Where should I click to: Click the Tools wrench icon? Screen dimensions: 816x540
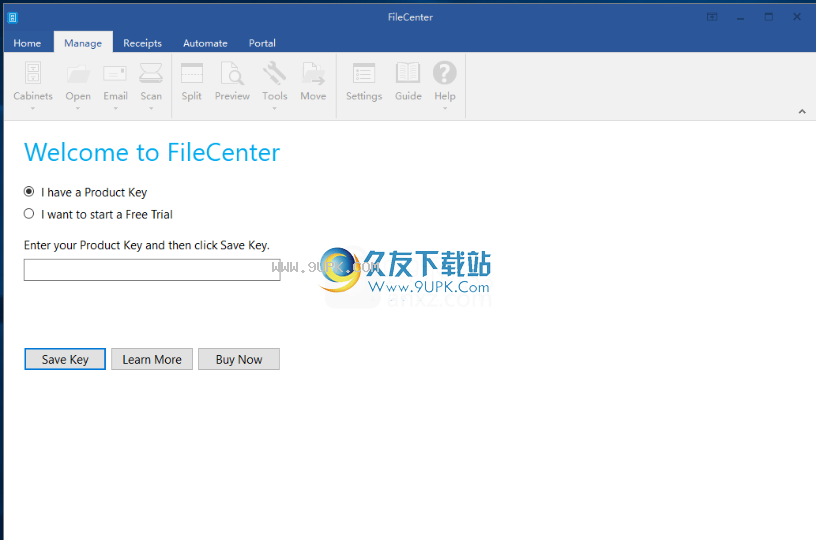[274, 73]
